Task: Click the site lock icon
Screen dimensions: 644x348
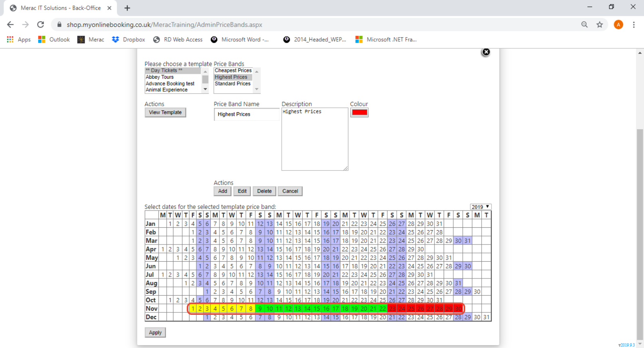Action: click(x=59, y=25)
